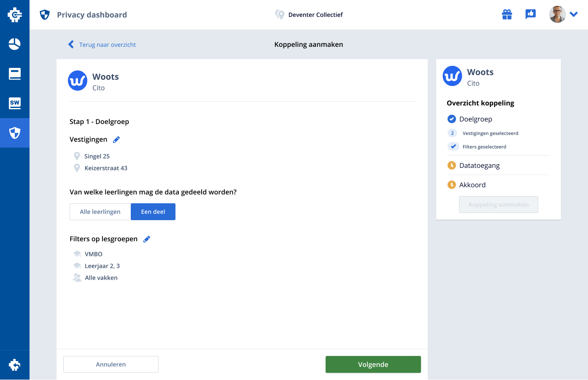Click the puzzle icon at sidebar bottom
This screenshot has width=588, height=380.
click(15, 365)
